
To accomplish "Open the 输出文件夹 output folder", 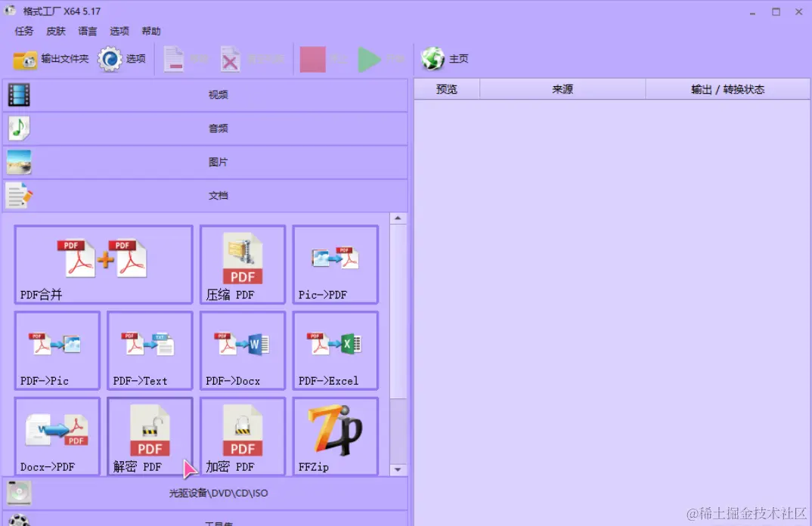I will tap(51, 59).
